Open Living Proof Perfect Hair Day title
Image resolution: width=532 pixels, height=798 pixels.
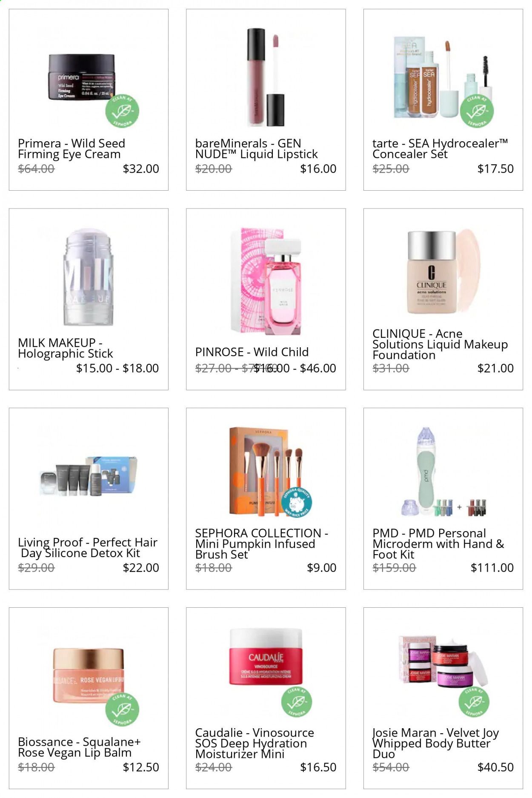point(87,547)
